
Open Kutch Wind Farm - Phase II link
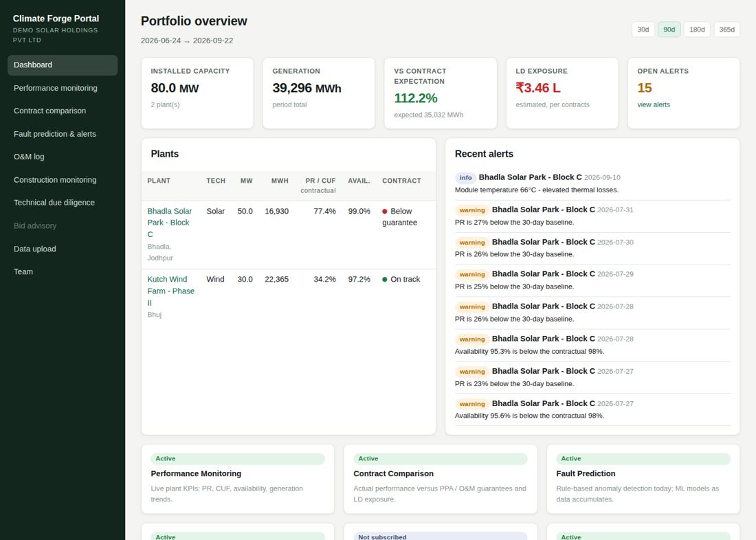point(170,291)
